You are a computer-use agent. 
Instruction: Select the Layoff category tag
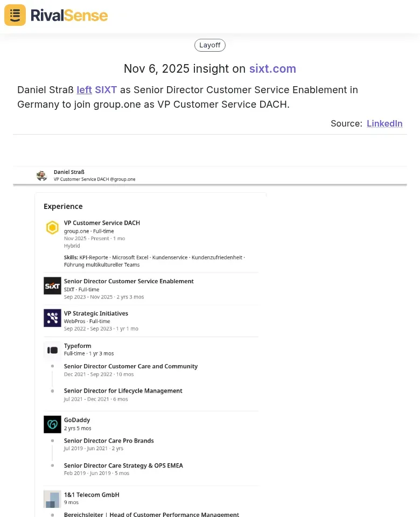click(210, 45)
